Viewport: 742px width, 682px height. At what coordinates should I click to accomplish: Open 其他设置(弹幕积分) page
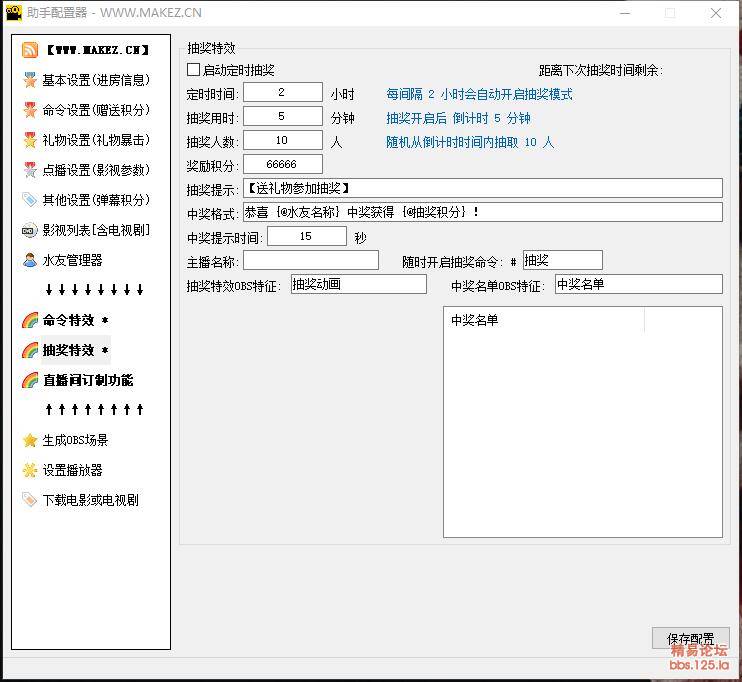tap(96, 200)
